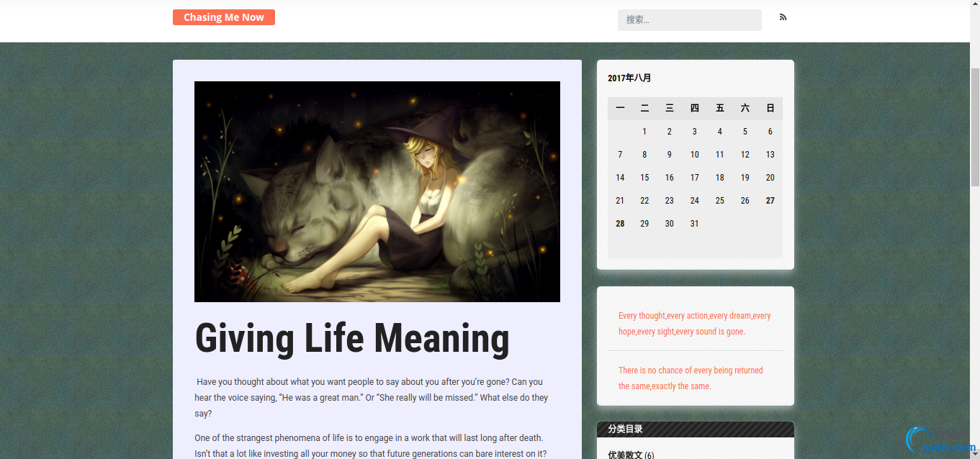The width and height of the screenshot is (980, 459).
Task: Click the 一 weekday header
Action: point(620,109)
